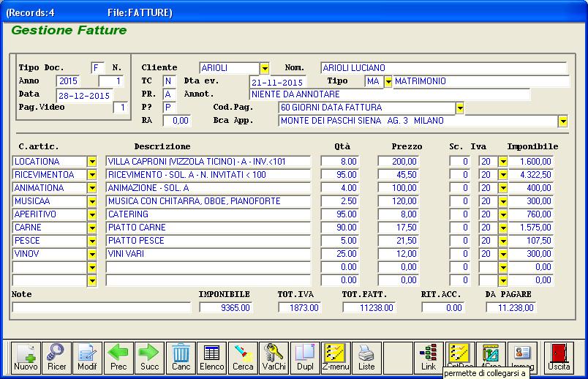This screenshot has width=588, height=379.
Task: Open the Tipo MA dropdown arrow
Action: click(388, 81)
